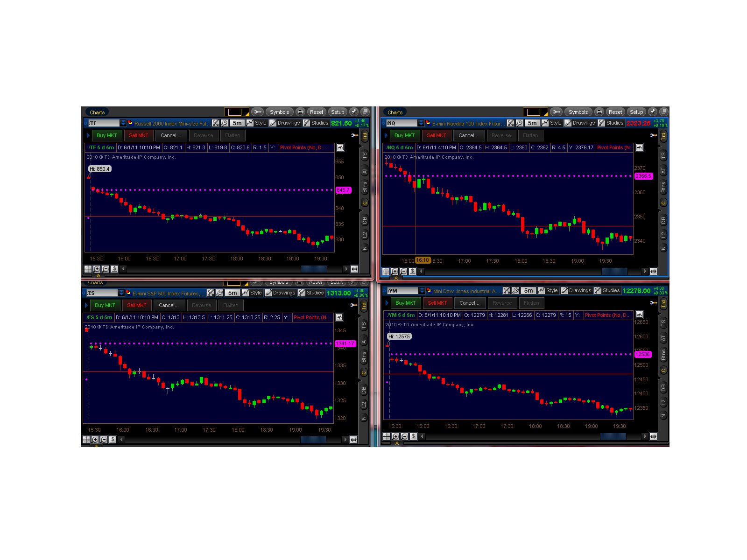Open the Studies menu on the /ES chart

coord(311,293)
